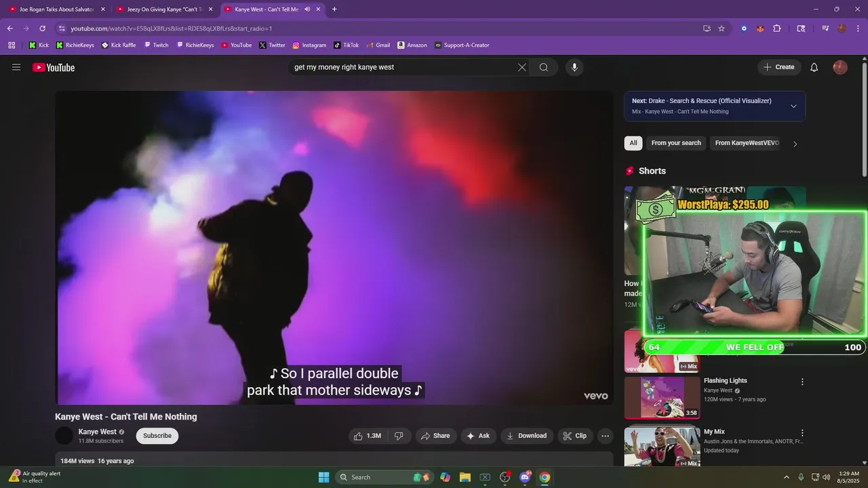Viewport: 868px width, 488px height.
Task: Clear the search box text with X
Action: pyautogui.click(x=521, y=67)
